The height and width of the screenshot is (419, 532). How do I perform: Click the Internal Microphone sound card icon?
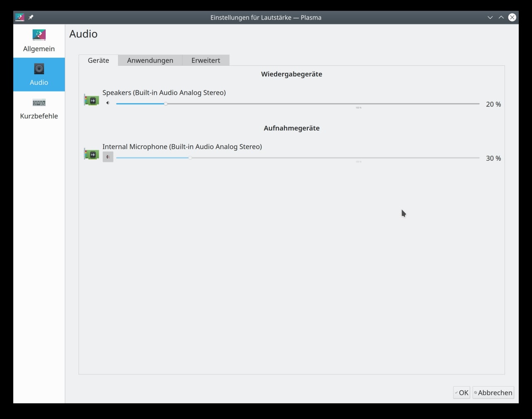click(x=91, y=154)
